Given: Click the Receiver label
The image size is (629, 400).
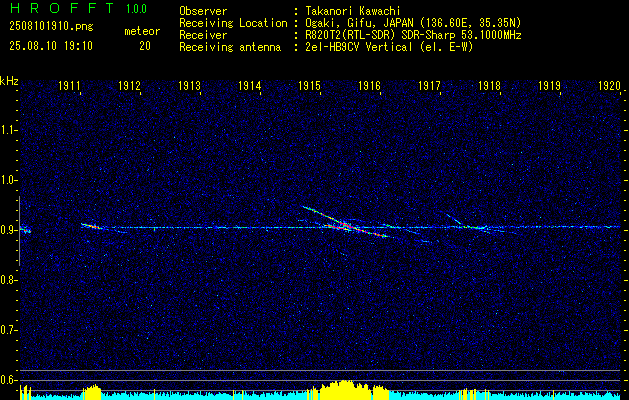Looking at the screenshot, I should pos(203,35).
